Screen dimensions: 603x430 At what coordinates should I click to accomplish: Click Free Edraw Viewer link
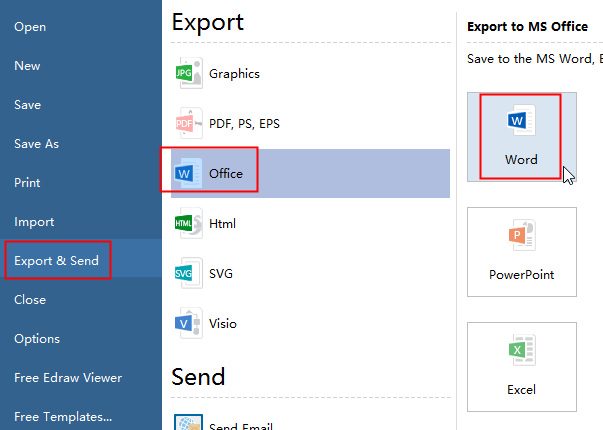(68, 378)
